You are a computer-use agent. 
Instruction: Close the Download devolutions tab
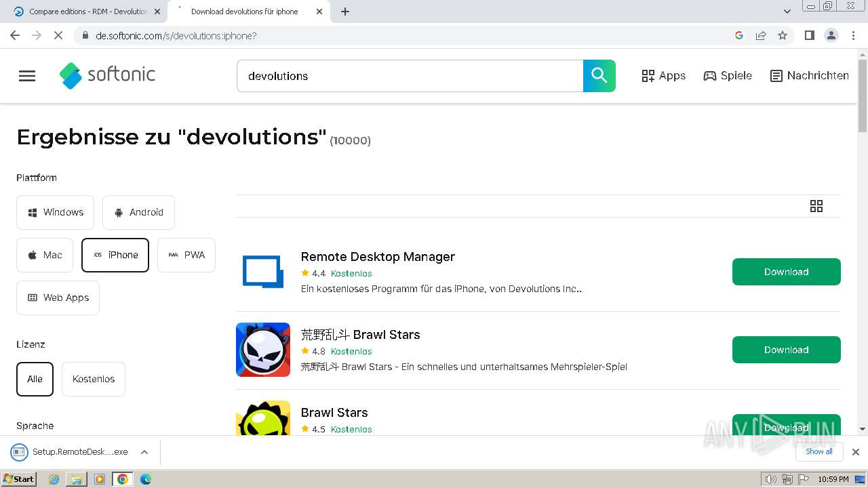click(x=319, y=12)
